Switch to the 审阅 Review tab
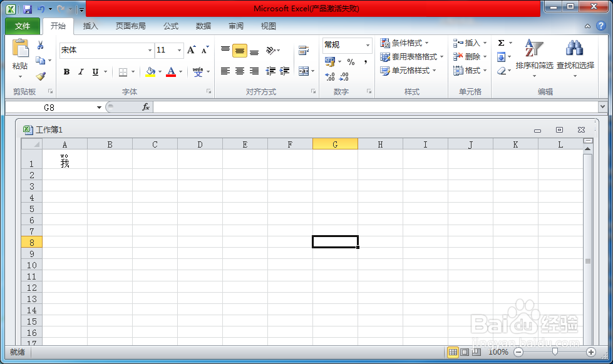Image resolution: width=613 pixels, height=364 pixels. 236,26
